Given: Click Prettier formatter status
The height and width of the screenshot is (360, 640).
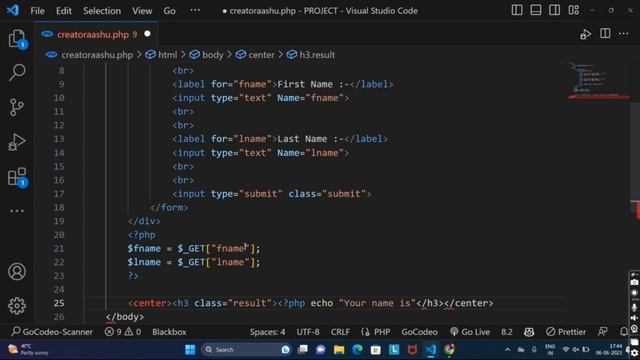Looking at the screenshot, I should 566,332.
